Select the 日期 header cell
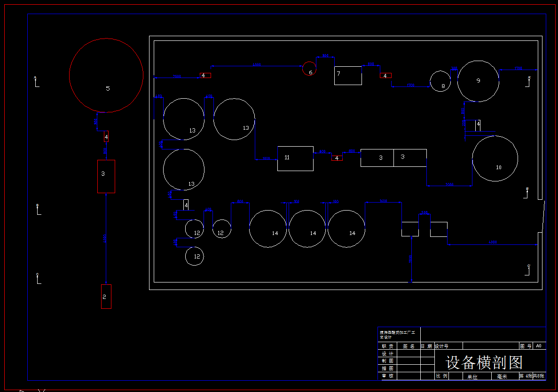Screen dimensions: 558x392 (x=427, y=346)
